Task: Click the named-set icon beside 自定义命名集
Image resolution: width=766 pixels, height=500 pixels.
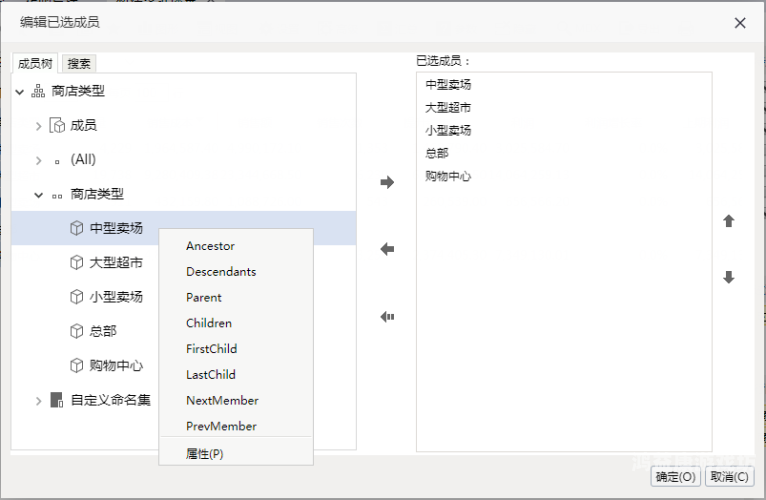Action: tap(57, 400)
